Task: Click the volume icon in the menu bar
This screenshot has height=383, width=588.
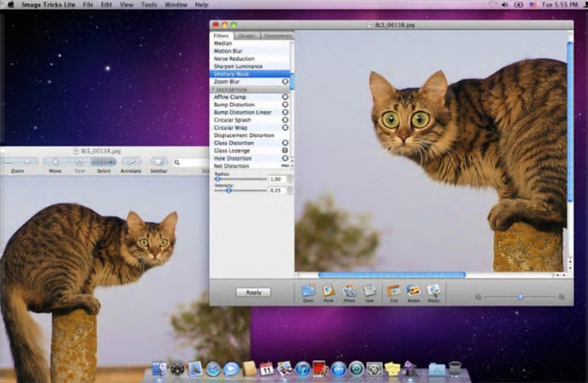Action: pos(505,5)
